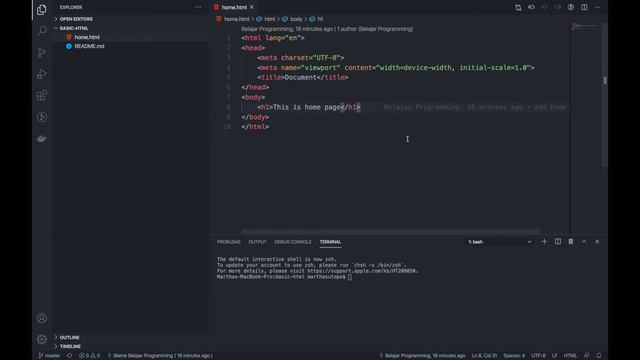The image size is (640, 360).
Task: Click the terminal prompt input
Action: pyautogui.click(x=350, y=277)
